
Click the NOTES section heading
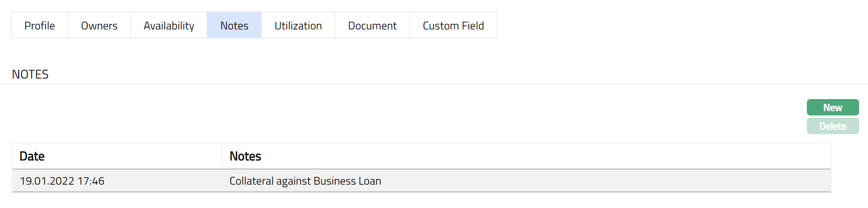30,74
